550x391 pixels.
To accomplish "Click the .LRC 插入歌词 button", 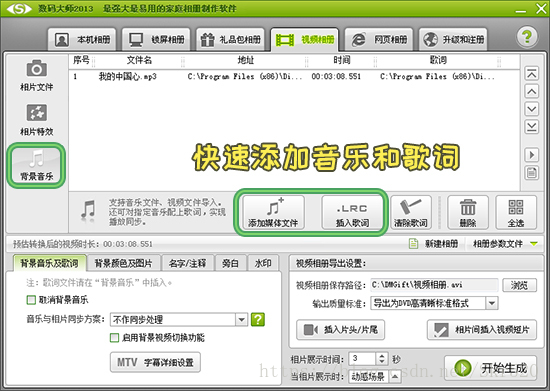I will point(352,213).
